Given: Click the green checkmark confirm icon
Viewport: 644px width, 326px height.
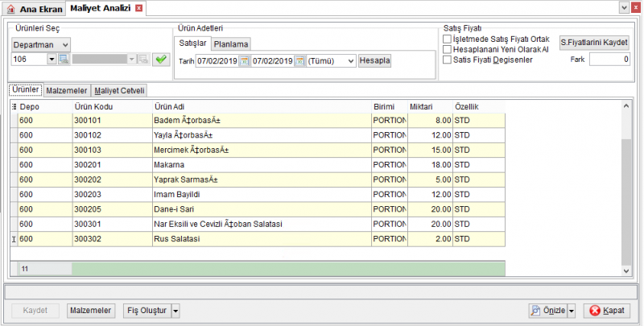Looking at the screenshot, I should click(x=161, y=60).
